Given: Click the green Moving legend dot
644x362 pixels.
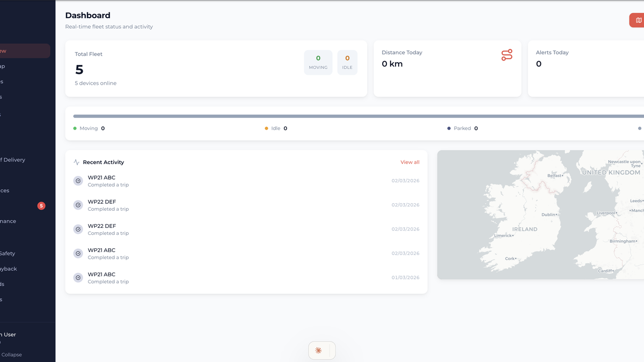Looking at the screenshot, I should (x=75, y=128).
